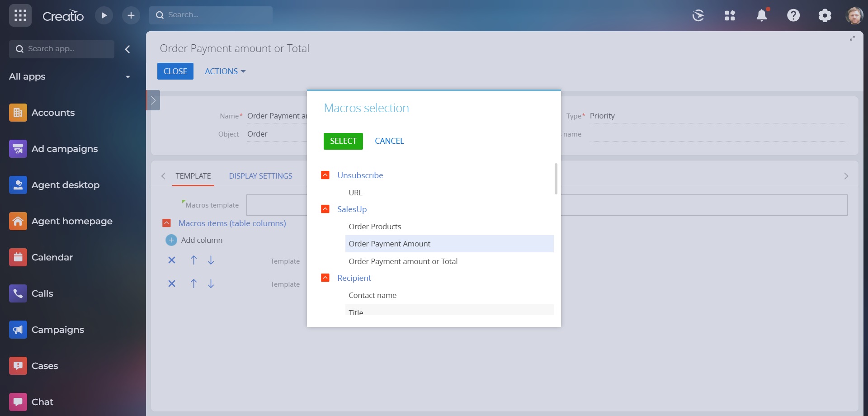Open Campaigns section icon
Viewport: 868px width, 416px height.
(18, 330)
